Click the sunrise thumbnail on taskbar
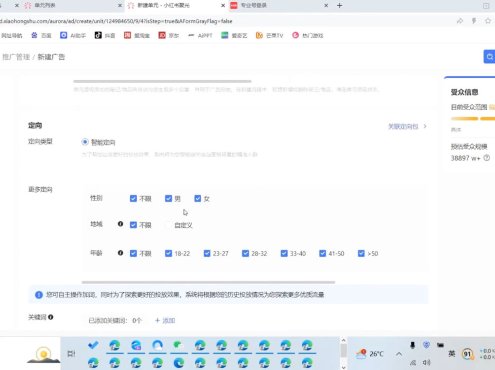 (x=43, y=354)
